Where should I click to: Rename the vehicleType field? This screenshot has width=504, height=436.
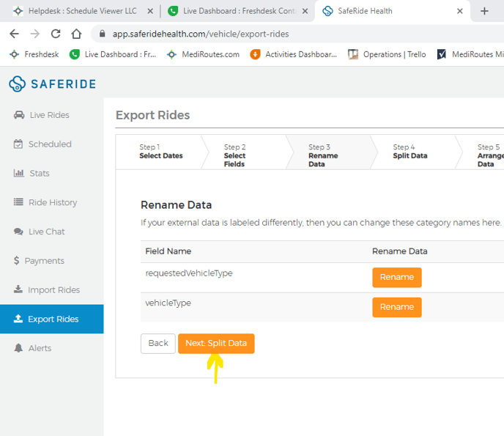pos(396,307)
